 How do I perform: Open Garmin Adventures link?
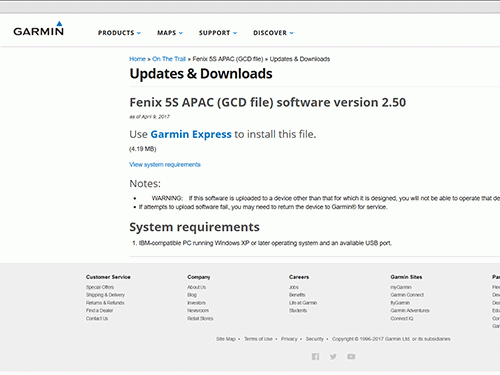410,310
